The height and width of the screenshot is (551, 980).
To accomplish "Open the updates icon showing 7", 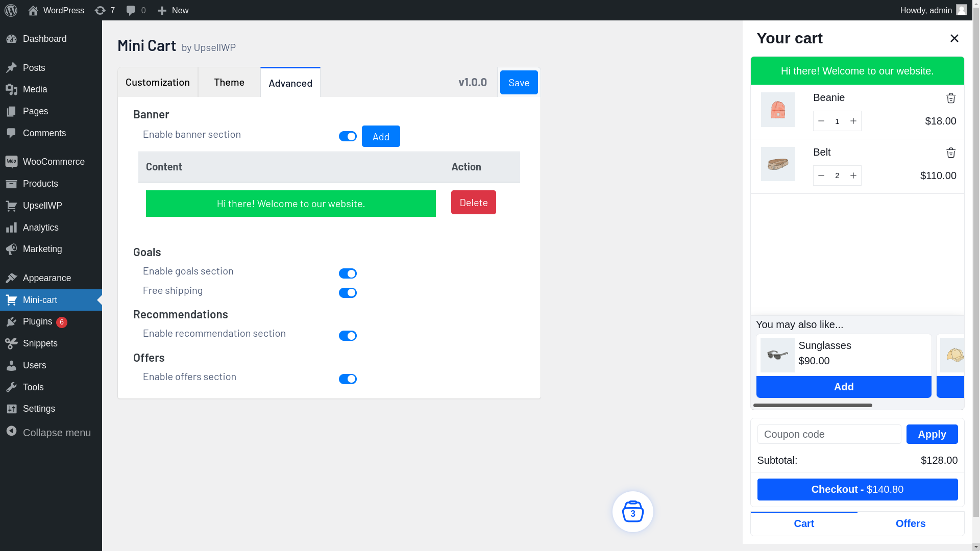I will pos(105,10).
